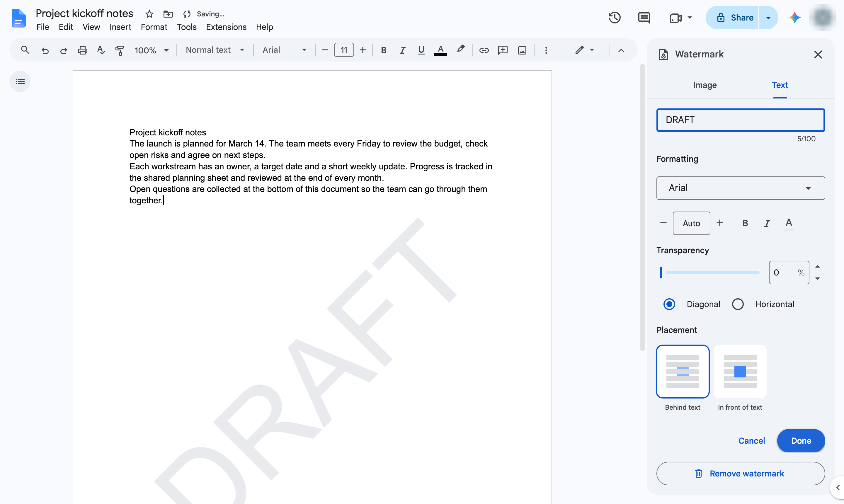
Task: Print the document using printer icon
Action: [83, 50]
